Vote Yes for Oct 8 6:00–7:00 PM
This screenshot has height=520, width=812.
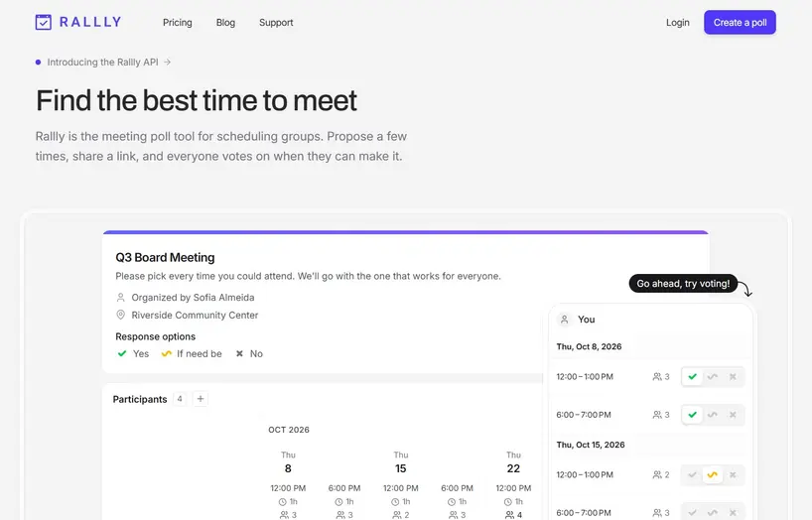[x=692, y=415]
